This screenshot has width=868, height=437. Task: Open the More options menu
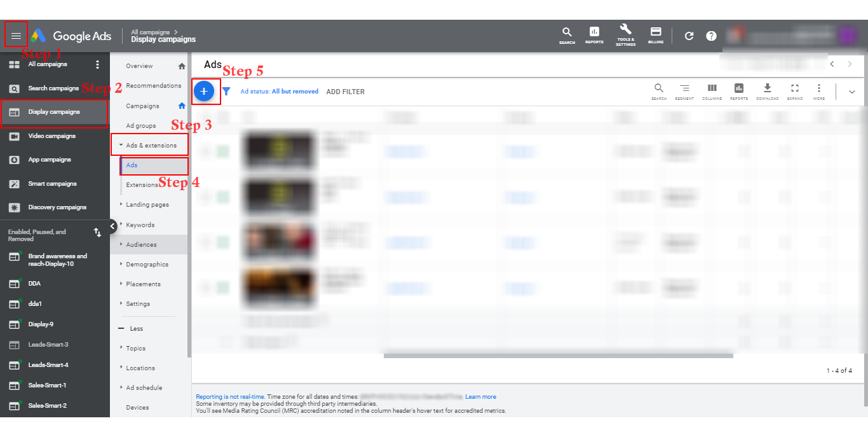[819, 92]
